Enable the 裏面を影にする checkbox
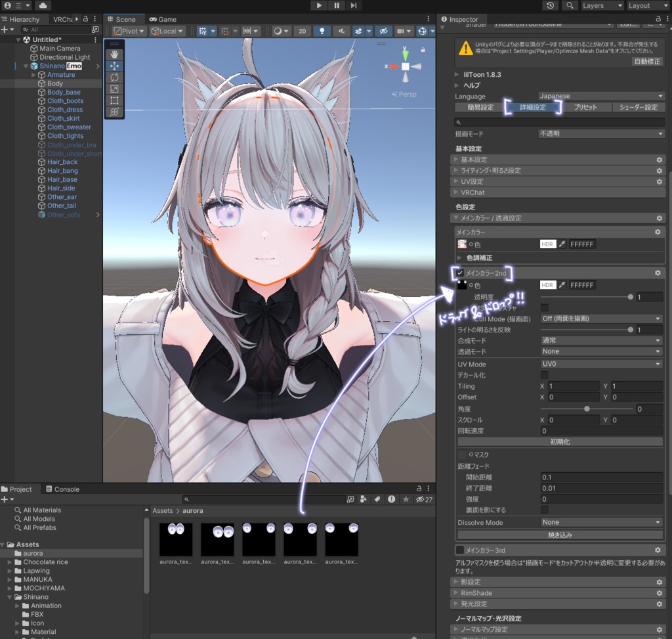This screenshot has height=639, width=672. point(543,510)
